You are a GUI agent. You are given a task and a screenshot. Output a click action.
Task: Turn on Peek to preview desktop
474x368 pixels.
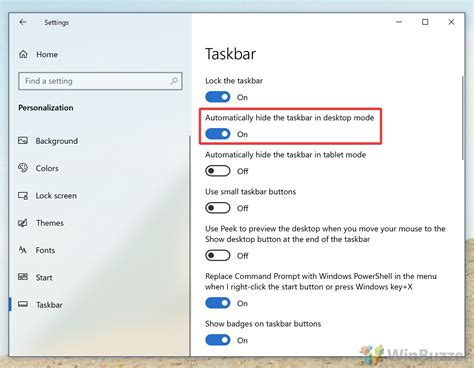[x=218, y=256]
